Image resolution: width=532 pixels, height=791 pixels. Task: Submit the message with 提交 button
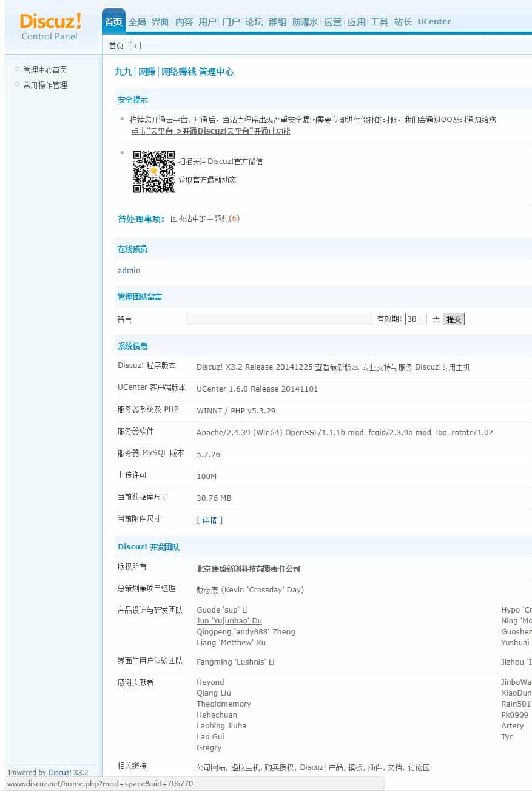(454, 319)
